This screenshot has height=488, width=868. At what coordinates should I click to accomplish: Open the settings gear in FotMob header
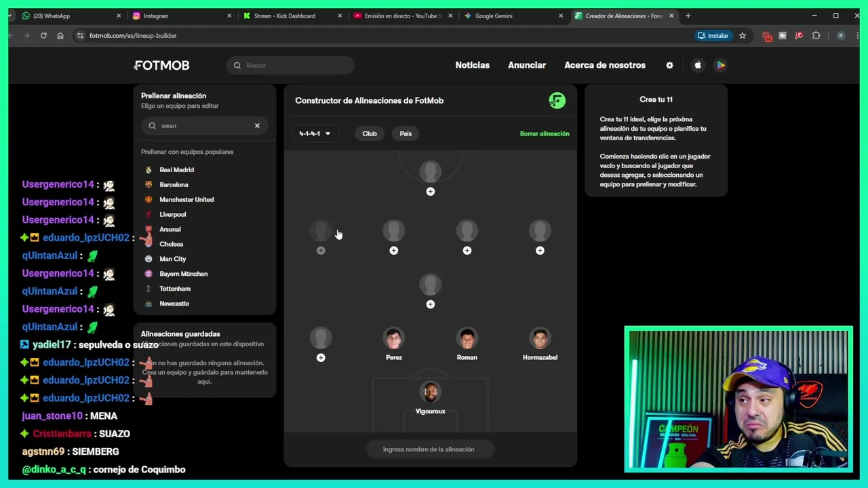[669, 65]
